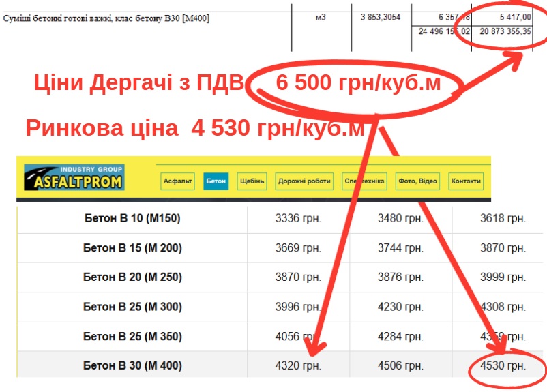Viewport: 547px width, 392px height.
Task: Select the highlighted Бетон tab
Action: [216, 181]
